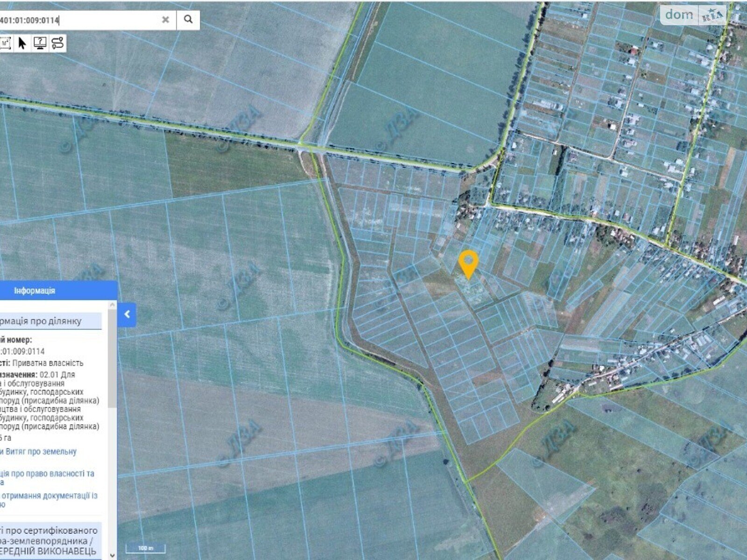Open the monitor question-mark help tool
Screen dimensions: 747x560
[40, 43]
